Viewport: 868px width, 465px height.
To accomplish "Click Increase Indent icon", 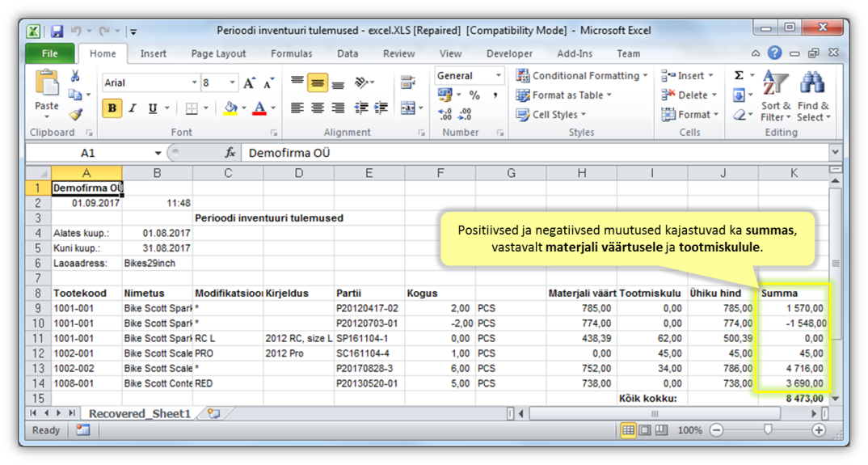I will 381,108.
